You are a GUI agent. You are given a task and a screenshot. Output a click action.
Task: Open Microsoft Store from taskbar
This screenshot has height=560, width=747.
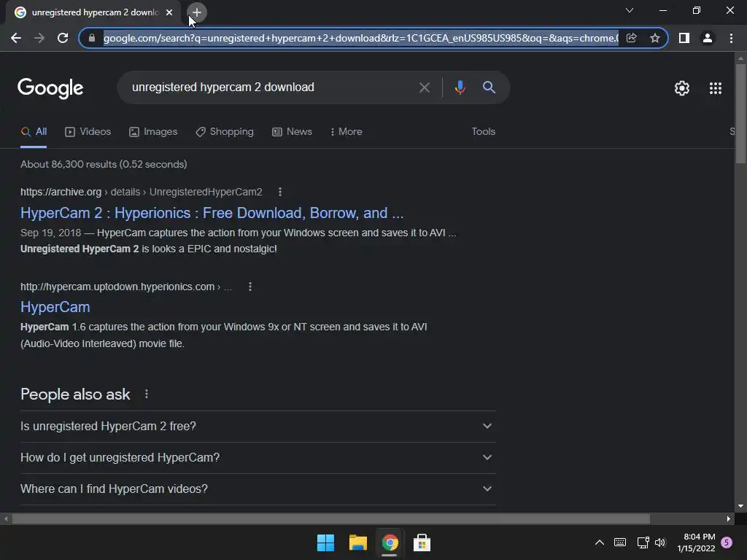[x=422, y=542]
